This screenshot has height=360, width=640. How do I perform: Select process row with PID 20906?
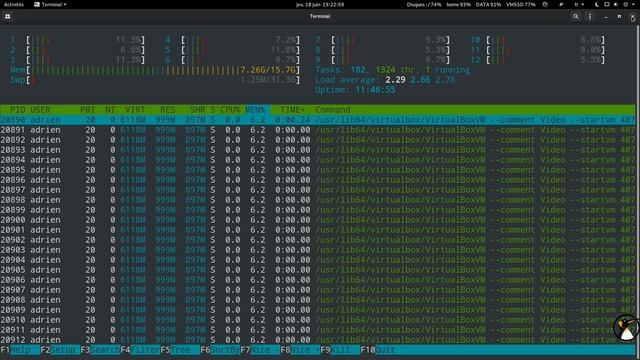(318, 280)
